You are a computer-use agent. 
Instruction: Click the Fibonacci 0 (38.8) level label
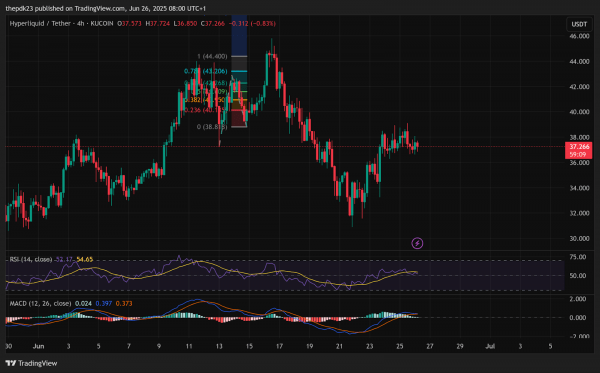pyautogui.click(x=212, y=127)
